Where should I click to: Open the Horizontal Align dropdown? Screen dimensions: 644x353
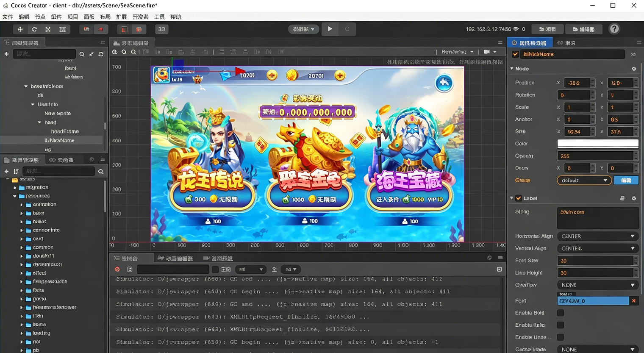coord(597,236)
